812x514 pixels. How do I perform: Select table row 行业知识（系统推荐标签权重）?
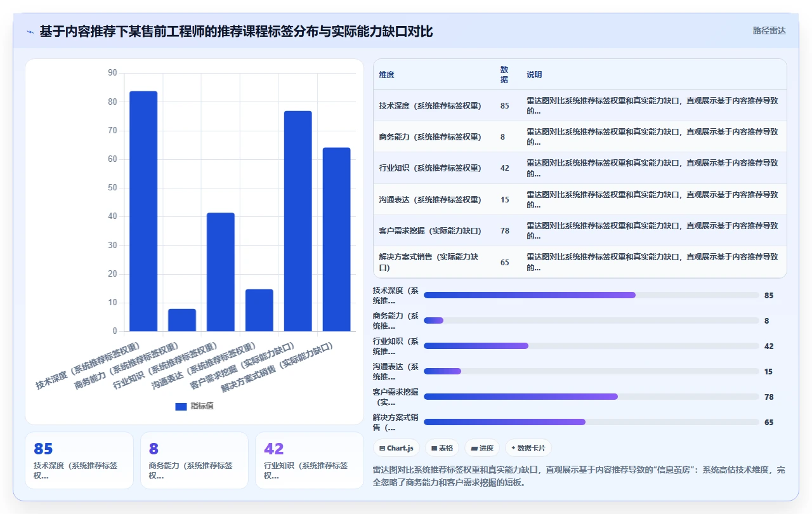coord(580,168)
